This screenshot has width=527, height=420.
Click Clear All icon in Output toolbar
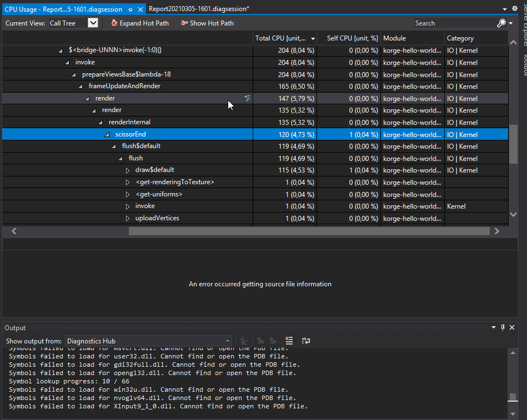[289, 341]
